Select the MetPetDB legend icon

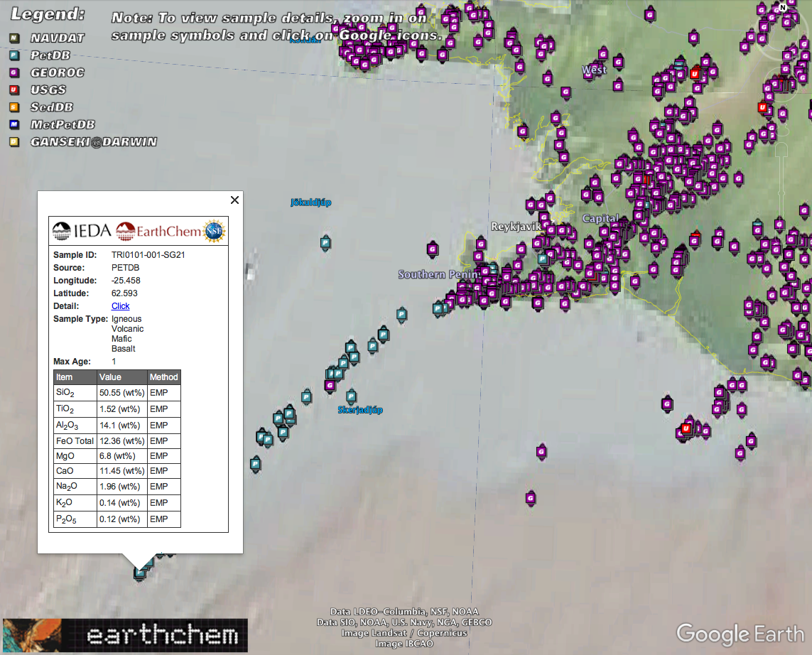14,124
